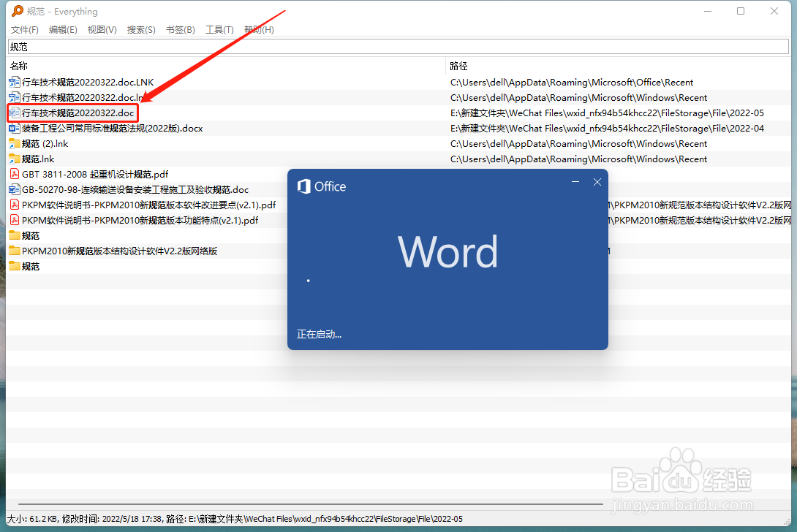Image resolution: width=797 pixels, height=532 pixels.
Task: Open the 文件(F) menu
Action: pyautogui.click(x=24, y=29)
